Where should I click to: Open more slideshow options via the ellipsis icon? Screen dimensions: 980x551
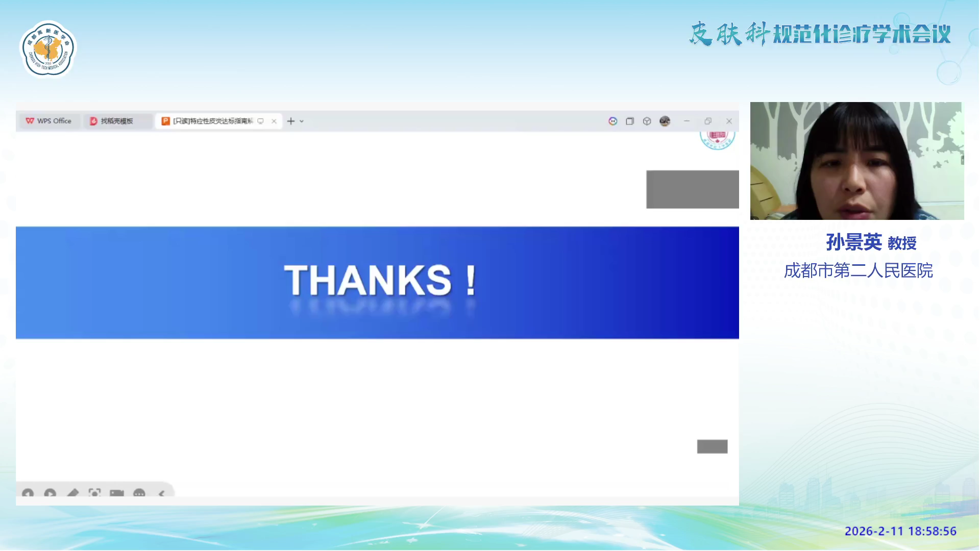pos(139,493)
